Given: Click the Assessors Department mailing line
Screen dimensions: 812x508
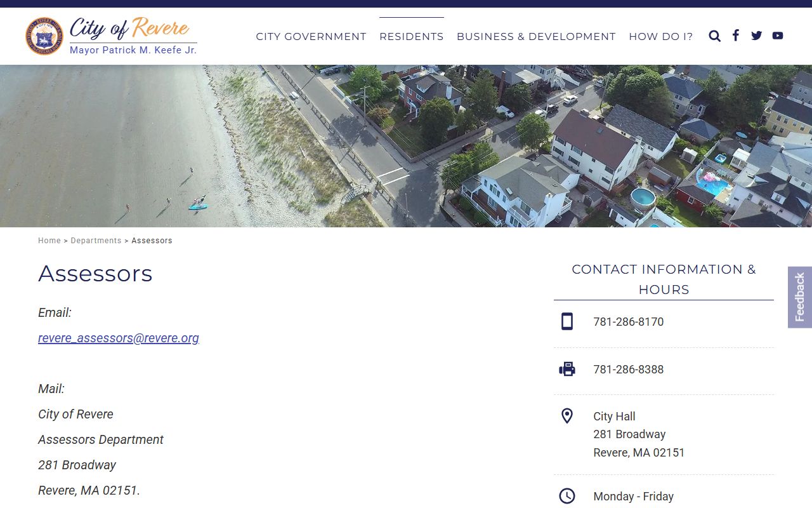Looking at the screenshot, I should 101,439.
